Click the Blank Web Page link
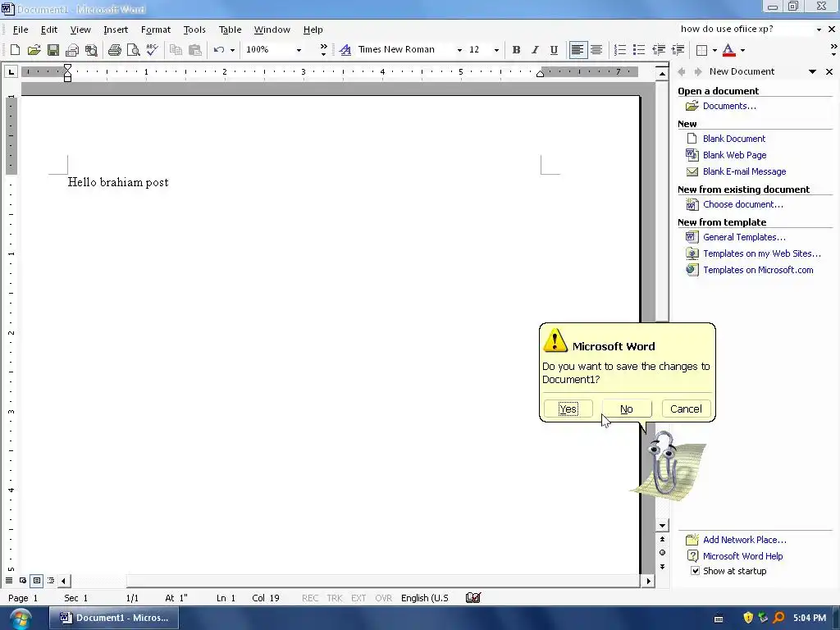 [734, 155]
